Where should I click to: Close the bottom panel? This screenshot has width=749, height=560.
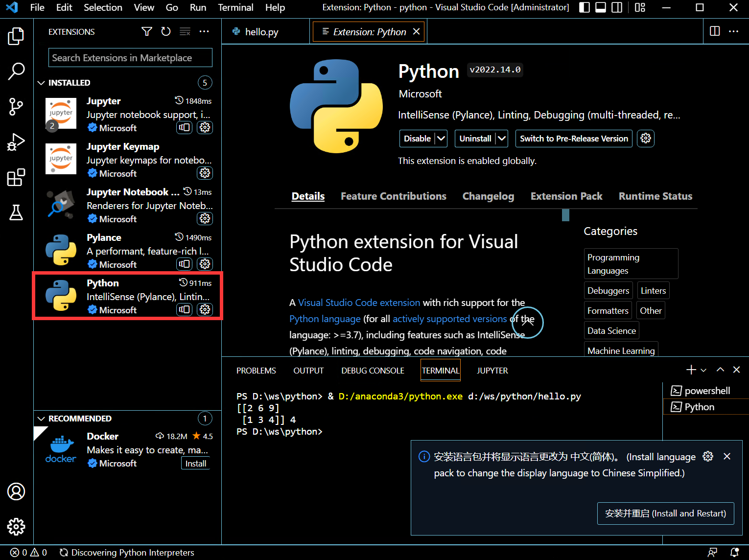(736, 370)
